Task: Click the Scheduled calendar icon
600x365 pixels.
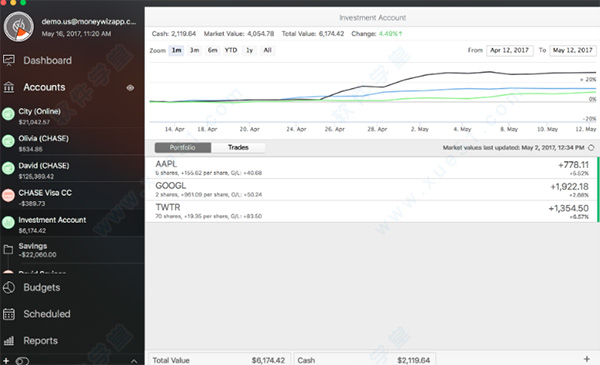Action: pos(9,314)
